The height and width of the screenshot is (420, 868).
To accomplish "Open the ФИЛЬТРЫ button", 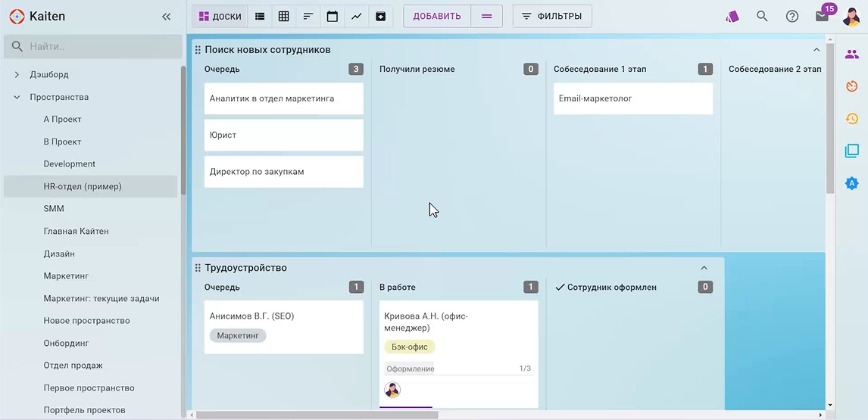I will pyautogui.click(x=552, y=16).
